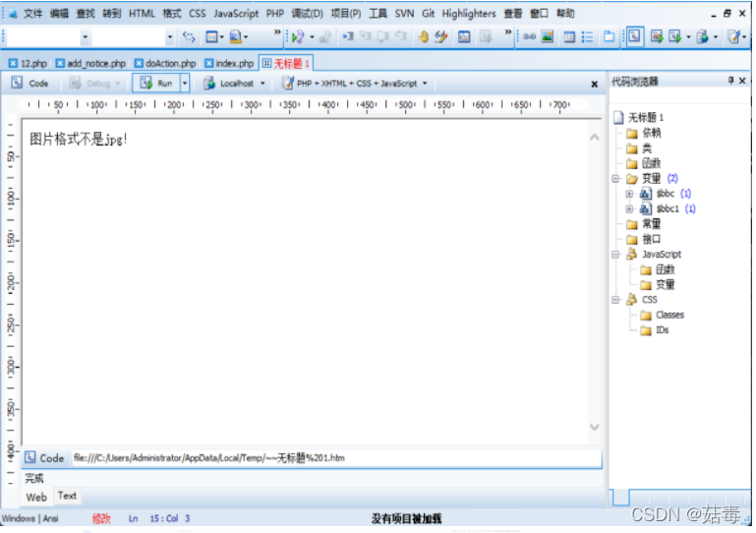This screenshot has height=533, width=756.
Task: Insert a hyperlink with the chain-link icon
Action: point(529,36)
